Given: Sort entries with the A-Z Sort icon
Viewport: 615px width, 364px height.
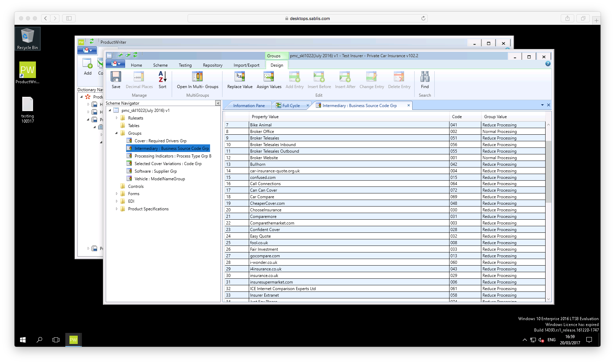Looking at the screenshot, I should 162,77.
